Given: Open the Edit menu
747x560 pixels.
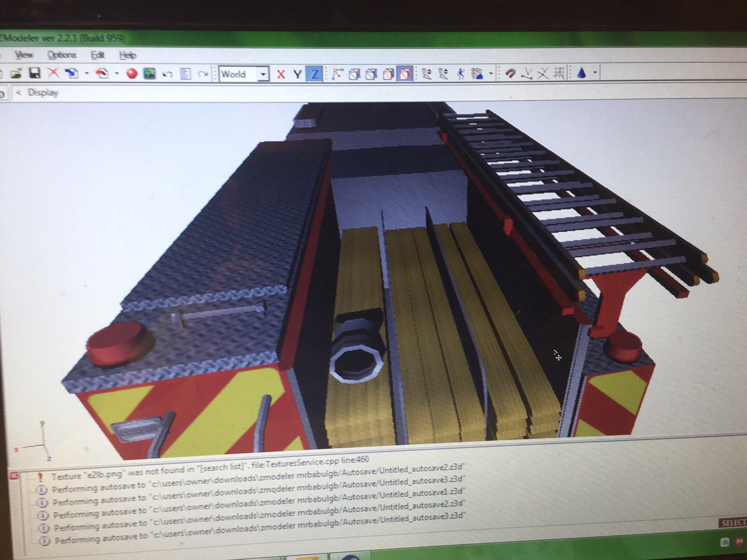Looking at the screenshot, I should click(x=98, y=55).
